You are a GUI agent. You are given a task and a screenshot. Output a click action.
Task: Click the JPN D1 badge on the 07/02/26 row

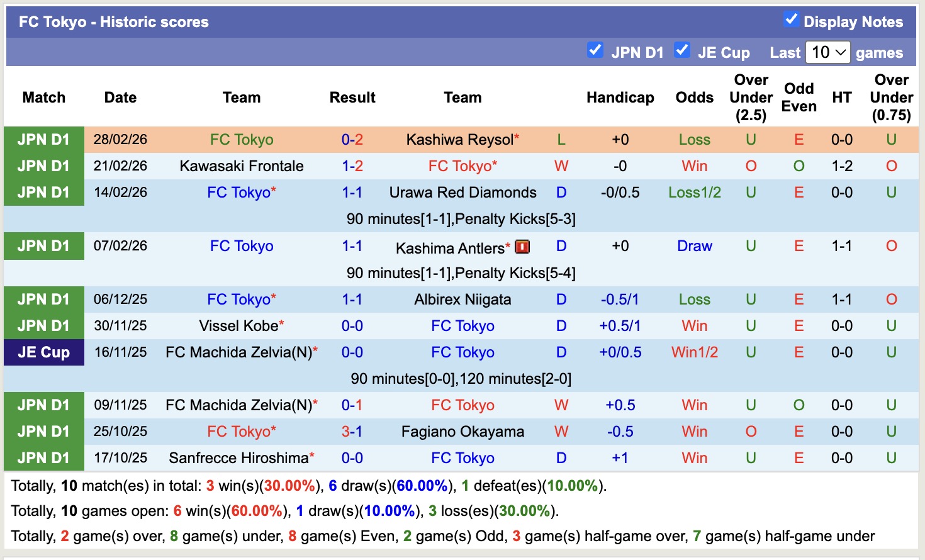(44, 245)
